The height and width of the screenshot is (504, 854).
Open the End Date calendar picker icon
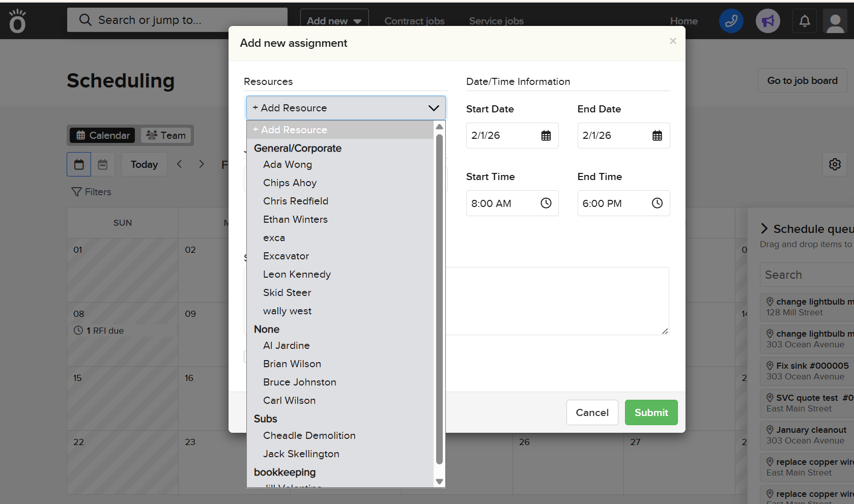657,136
